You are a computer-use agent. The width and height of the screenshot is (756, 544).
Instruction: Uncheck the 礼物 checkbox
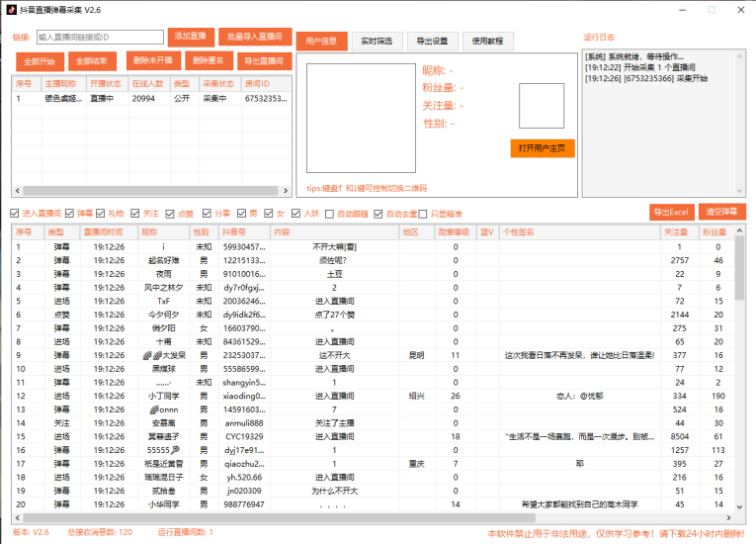click(x=100, y=214)
